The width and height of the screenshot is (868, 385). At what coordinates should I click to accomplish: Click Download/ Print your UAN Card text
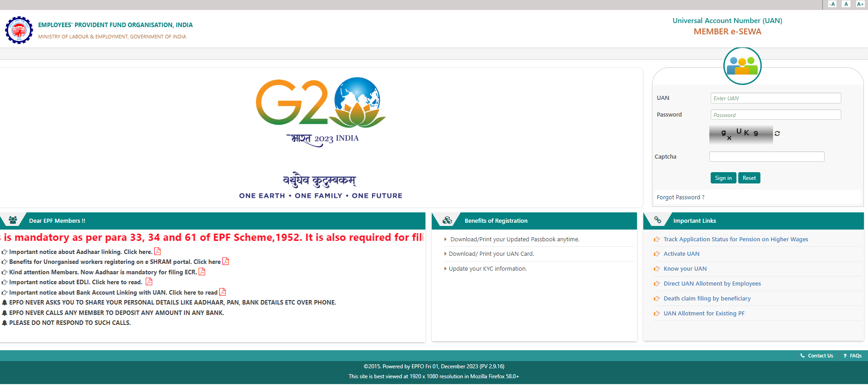491,254
